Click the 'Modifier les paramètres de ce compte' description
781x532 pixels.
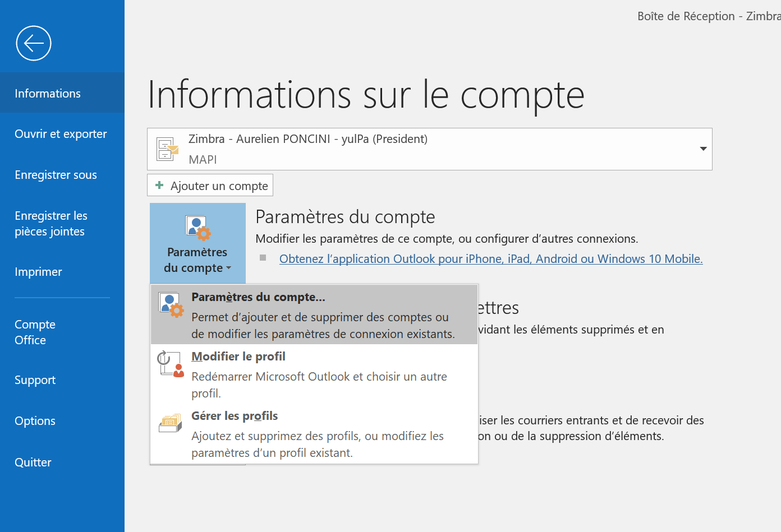pyautogui.click(x=447, y=238)
